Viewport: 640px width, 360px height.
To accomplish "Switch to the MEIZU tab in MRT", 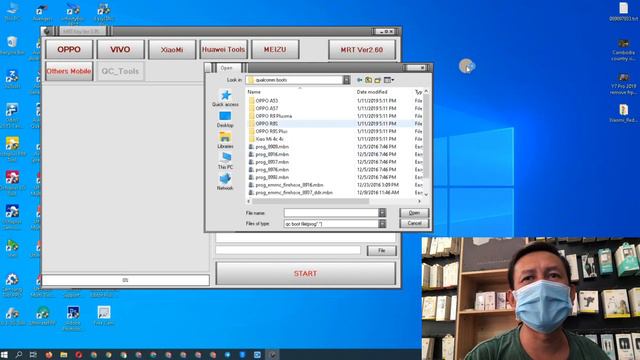I will 275,49.
